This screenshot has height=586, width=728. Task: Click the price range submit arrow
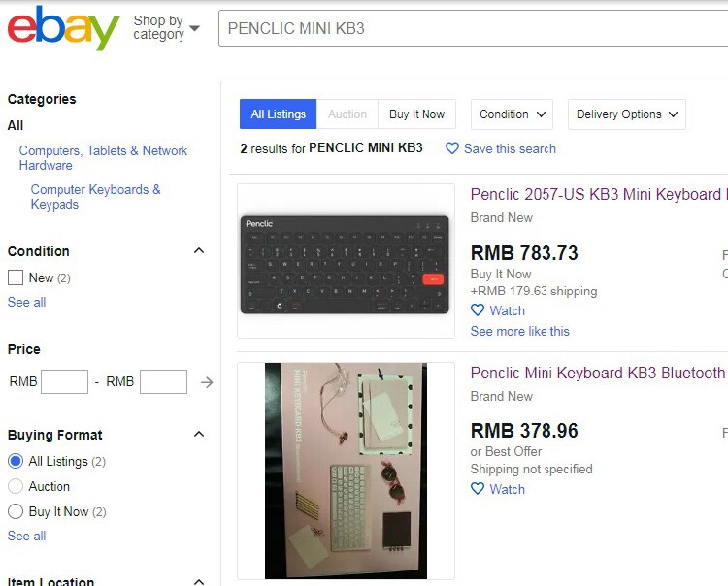[x=207, y=382]
